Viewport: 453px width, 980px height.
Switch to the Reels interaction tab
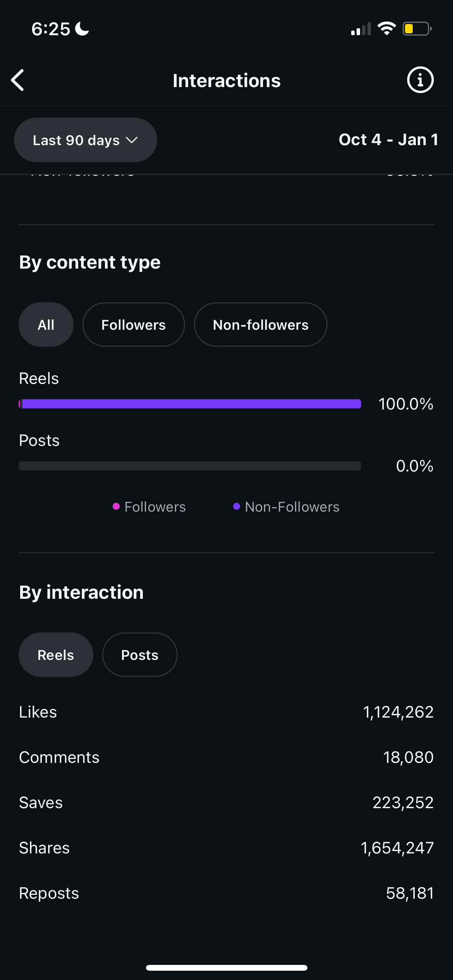56,655
